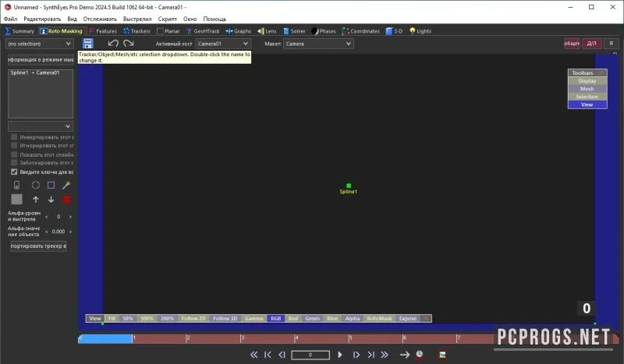This screenshot has height=364, width=624.
Task: Click the Gamma button
Action: tap(253, 318)
